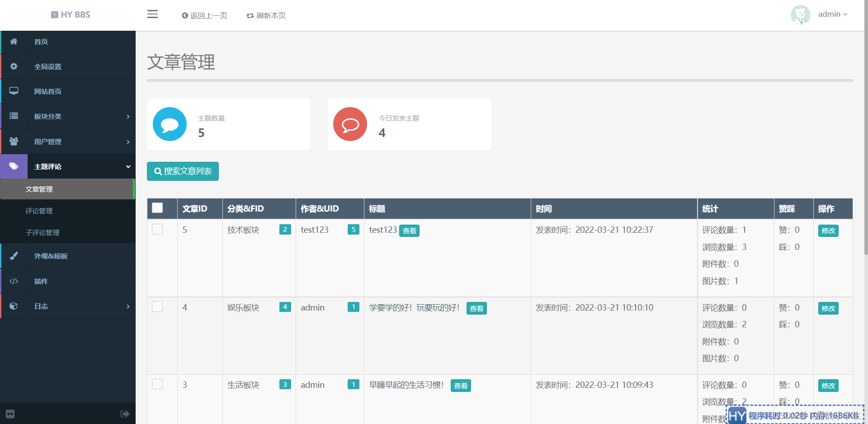Click the page vertical scrollbar
868x424 pixels.
(x=866, y=127)
